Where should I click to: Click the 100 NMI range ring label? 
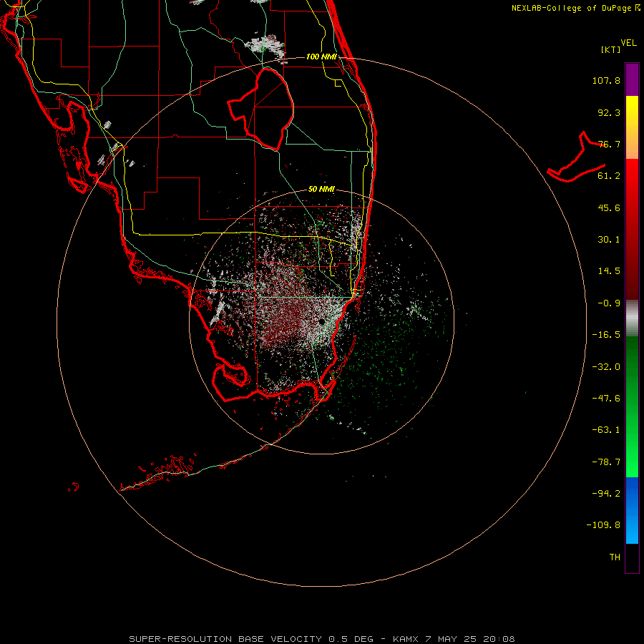click(321, 57)
